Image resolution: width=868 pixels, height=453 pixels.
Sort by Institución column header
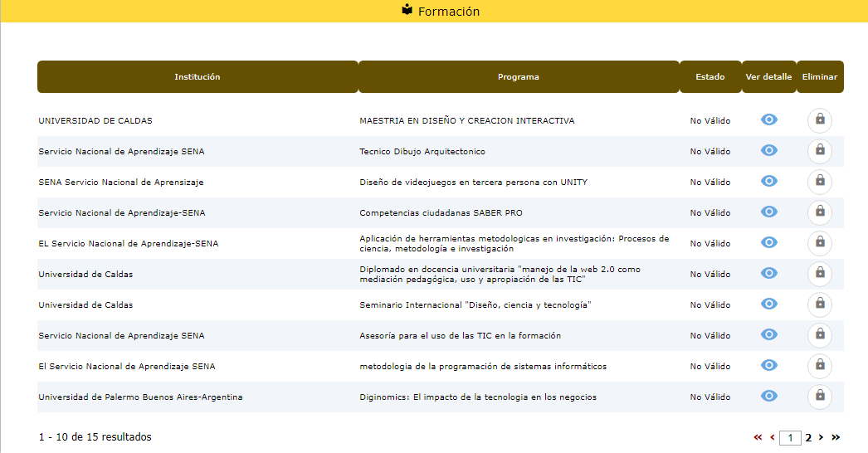tap(197, 77)
